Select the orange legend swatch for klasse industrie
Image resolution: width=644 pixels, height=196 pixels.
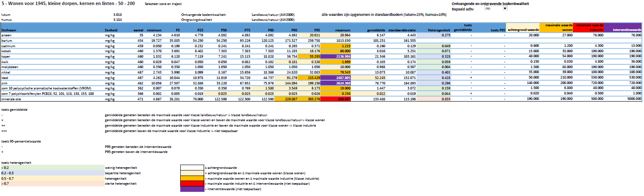[191, 178]
